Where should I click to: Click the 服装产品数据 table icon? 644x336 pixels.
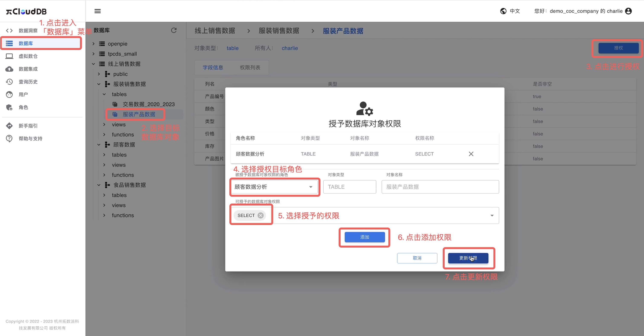115,114
